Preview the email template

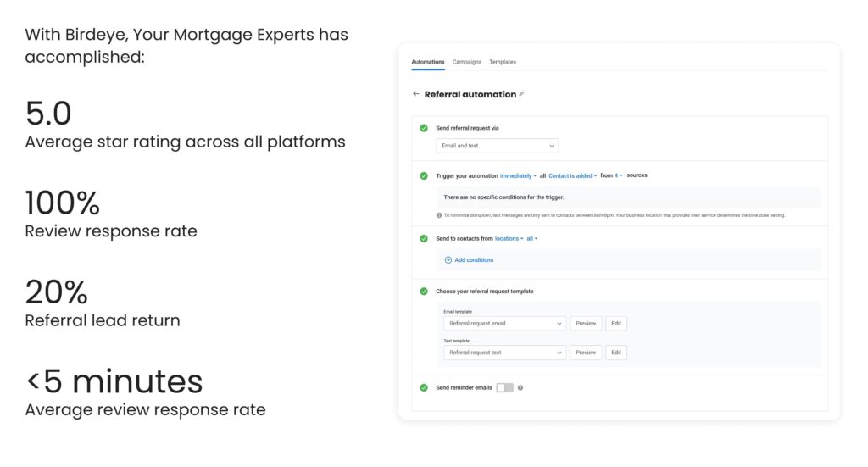point(586,324)
